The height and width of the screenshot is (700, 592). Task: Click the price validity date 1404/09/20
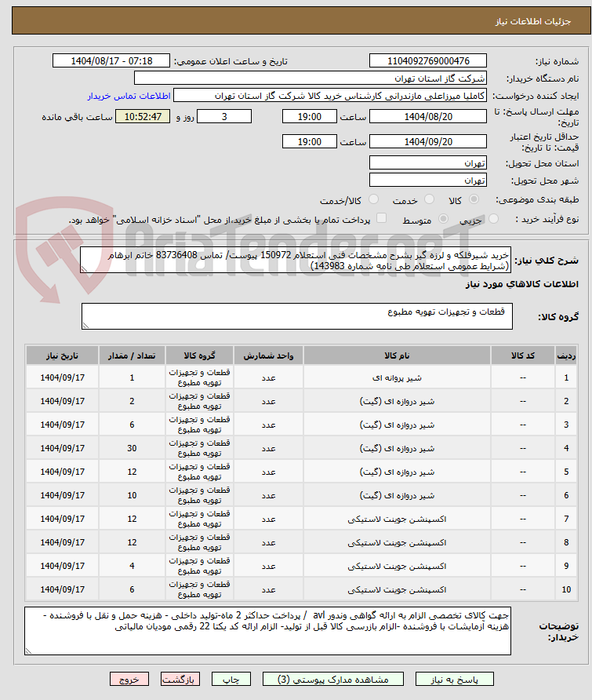428,141
